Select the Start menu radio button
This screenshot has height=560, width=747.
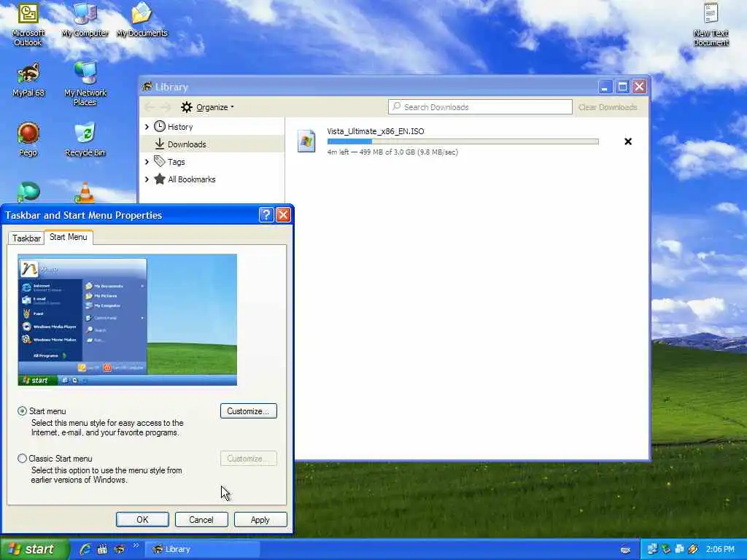[22, 411]
